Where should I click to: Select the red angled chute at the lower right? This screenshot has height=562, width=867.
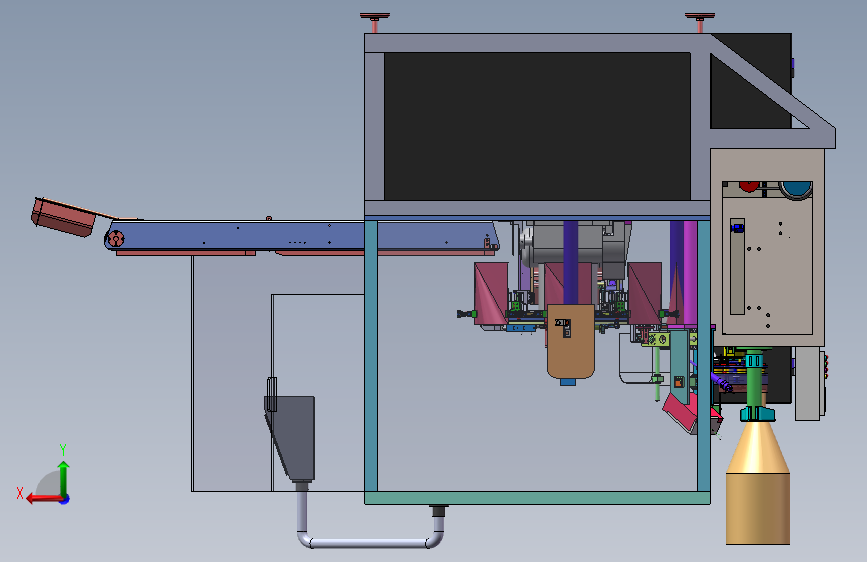tap(681, 412)
